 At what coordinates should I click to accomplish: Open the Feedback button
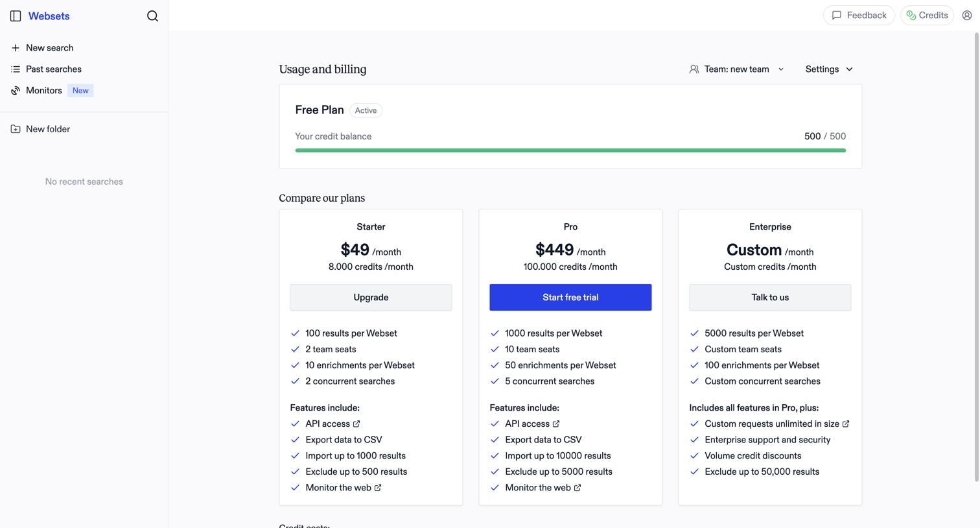(859, 16)
